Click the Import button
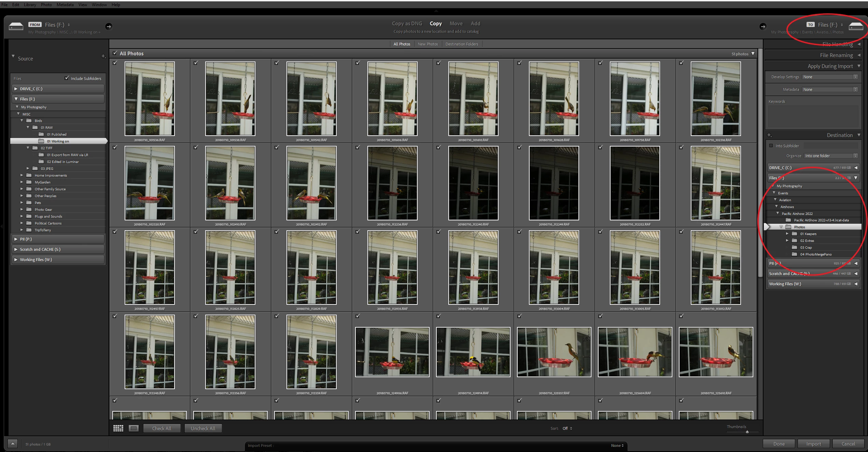The image size is (868, 452). click(x=813, y=444)
